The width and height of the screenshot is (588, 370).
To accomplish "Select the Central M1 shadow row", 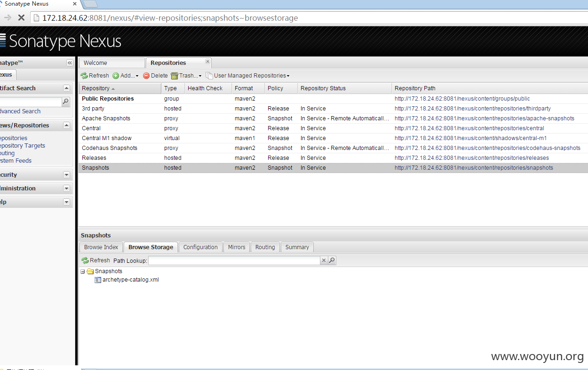I will pyautogui.click(x=333, y=138).
